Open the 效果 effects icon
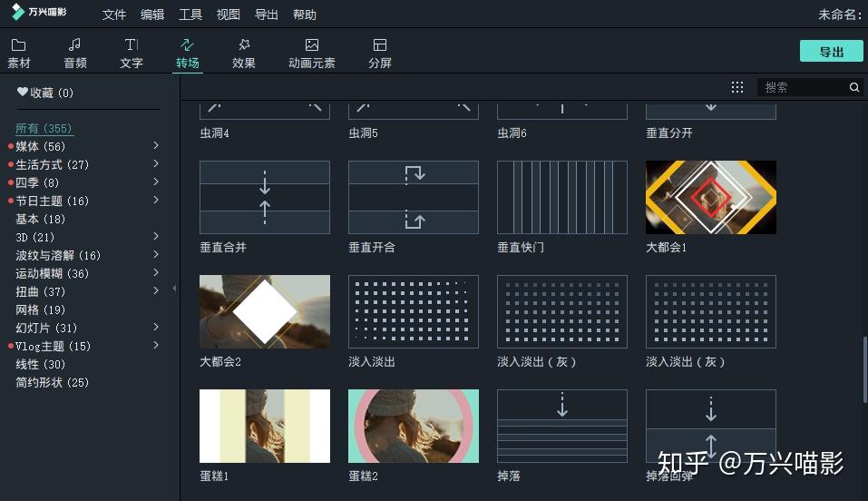 click(244, 44)
